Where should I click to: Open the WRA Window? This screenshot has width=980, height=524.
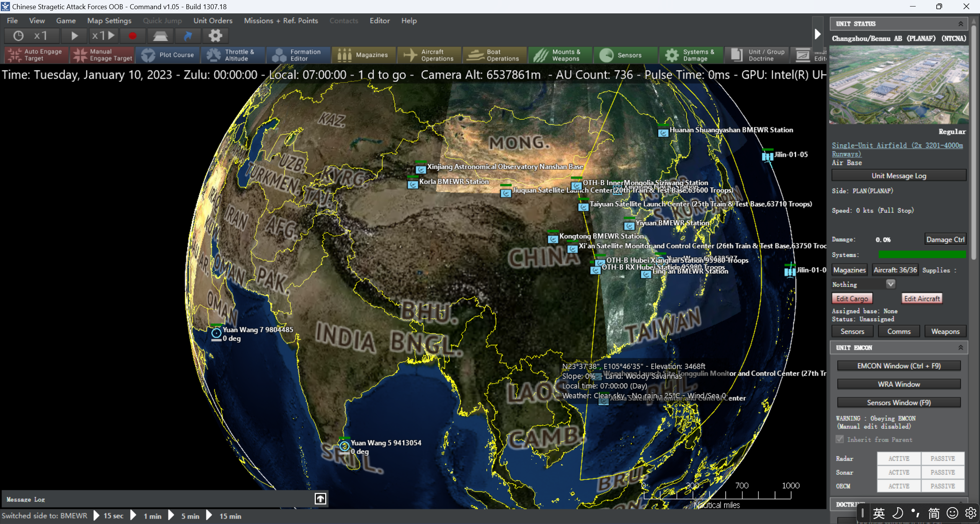pyautogui.click(x=899, y=384)
